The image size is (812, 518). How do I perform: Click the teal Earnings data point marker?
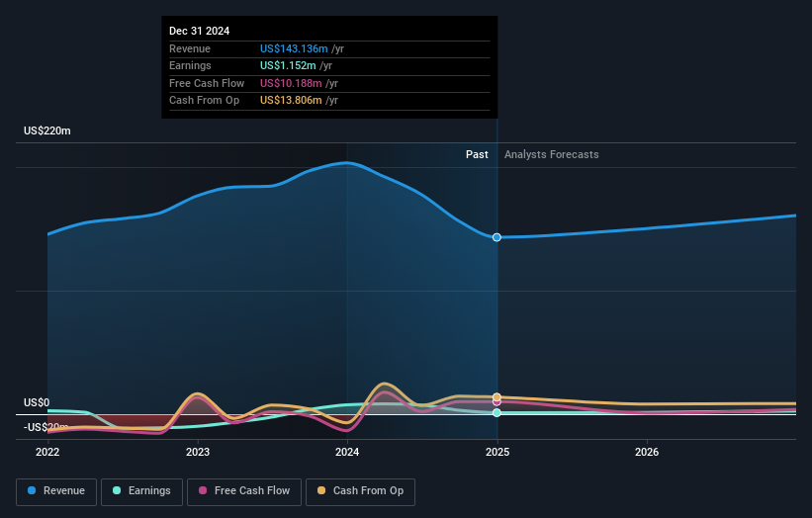496,412
